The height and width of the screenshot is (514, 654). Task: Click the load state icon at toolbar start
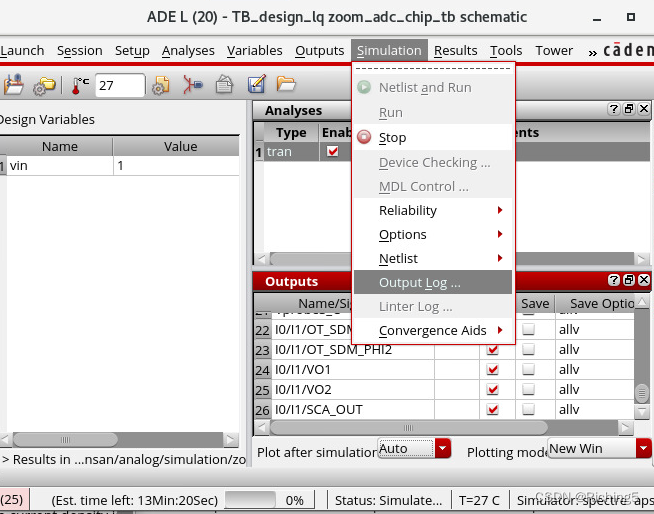[14, 86]
